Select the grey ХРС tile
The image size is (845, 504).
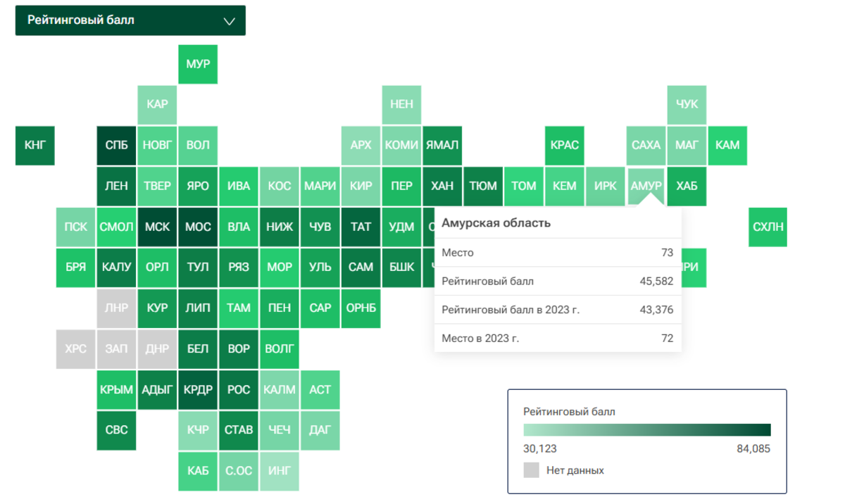75,349
